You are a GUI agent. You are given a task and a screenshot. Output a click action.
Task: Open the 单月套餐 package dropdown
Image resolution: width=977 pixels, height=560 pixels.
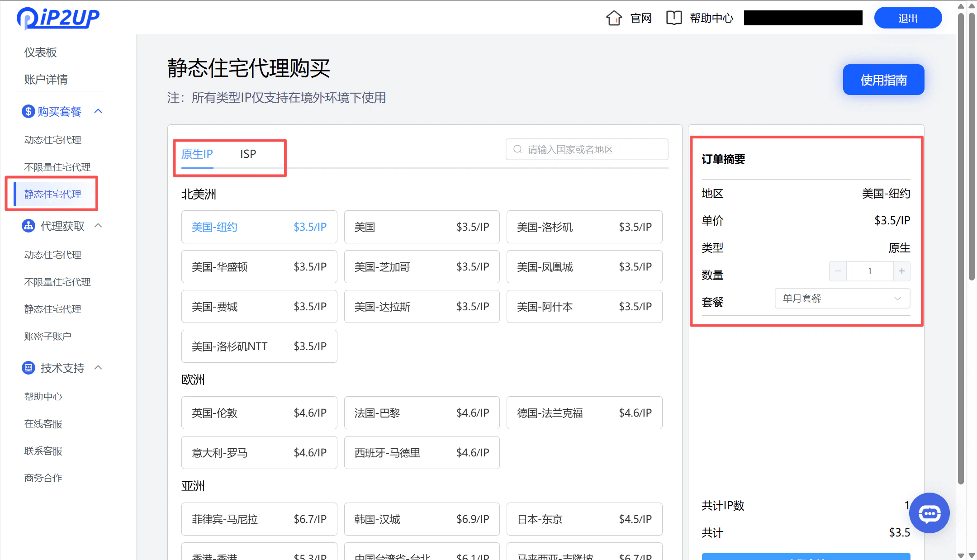click(x=842, y=298)
